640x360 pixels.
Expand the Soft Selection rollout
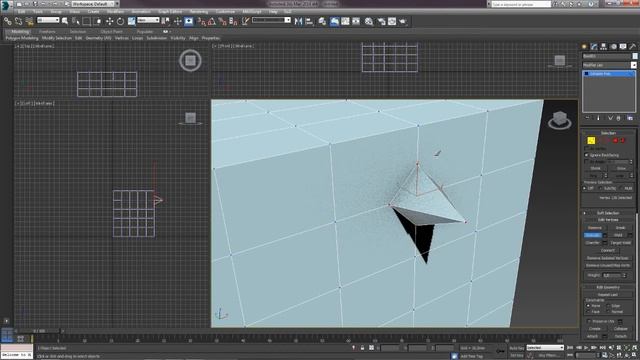tap(608, 213)
